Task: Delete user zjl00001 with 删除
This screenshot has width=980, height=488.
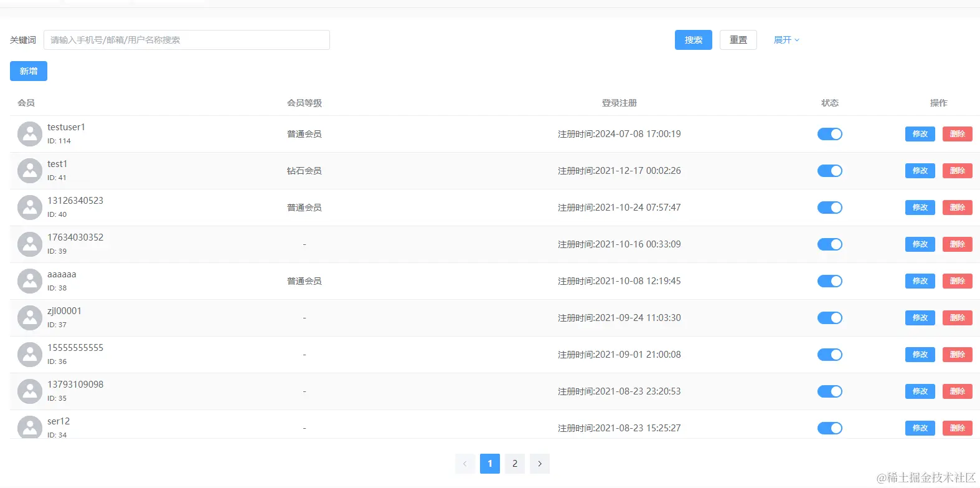Action: pyautogui.click(x=958, y=318)
